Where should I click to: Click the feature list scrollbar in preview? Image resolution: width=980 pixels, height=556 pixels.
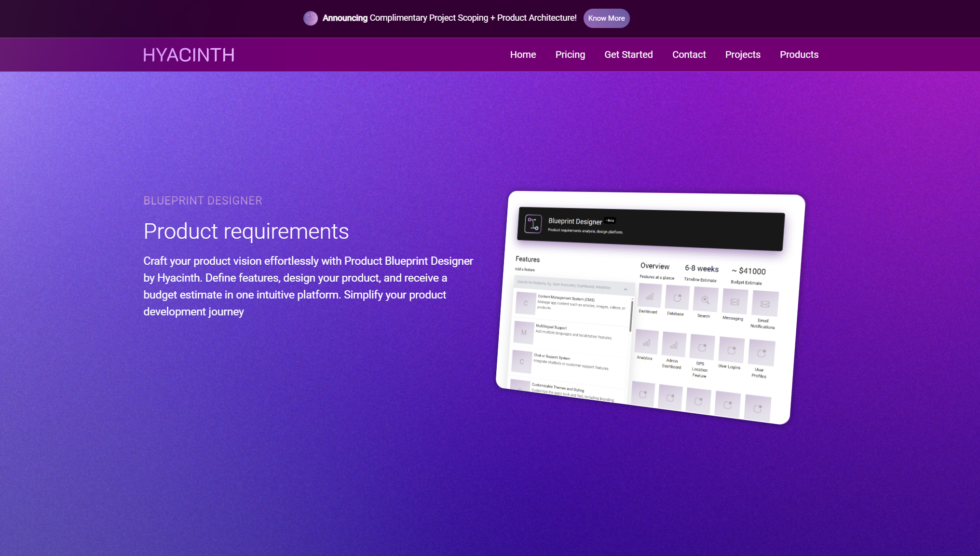(631, 316)
